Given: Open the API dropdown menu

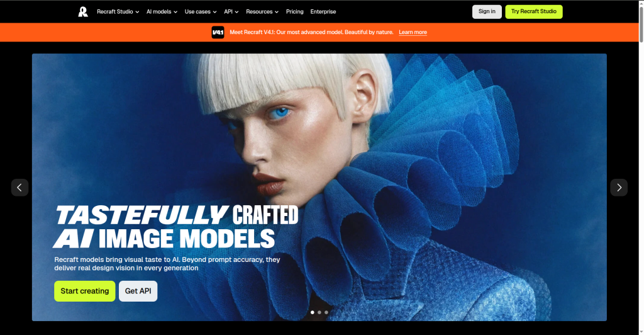Looking at the screenshot, I should [x=231, y=11].
